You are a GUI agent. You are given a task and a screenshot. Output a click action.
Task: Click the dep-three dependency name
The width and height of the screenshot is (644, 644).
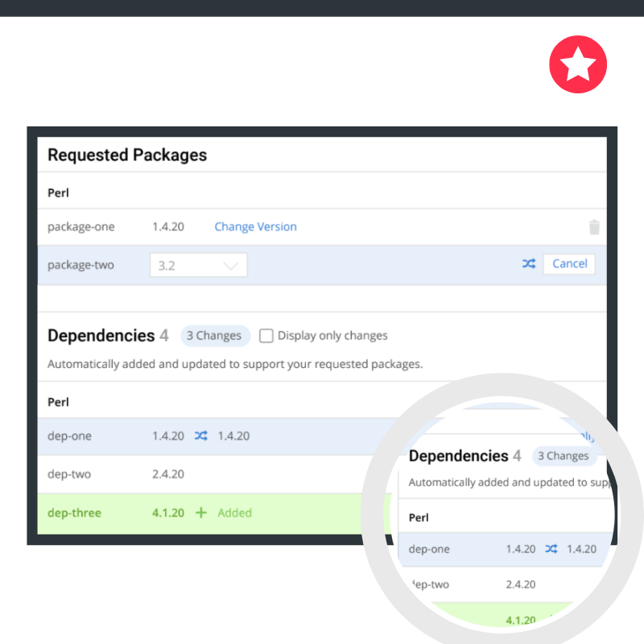click(74, 513)
